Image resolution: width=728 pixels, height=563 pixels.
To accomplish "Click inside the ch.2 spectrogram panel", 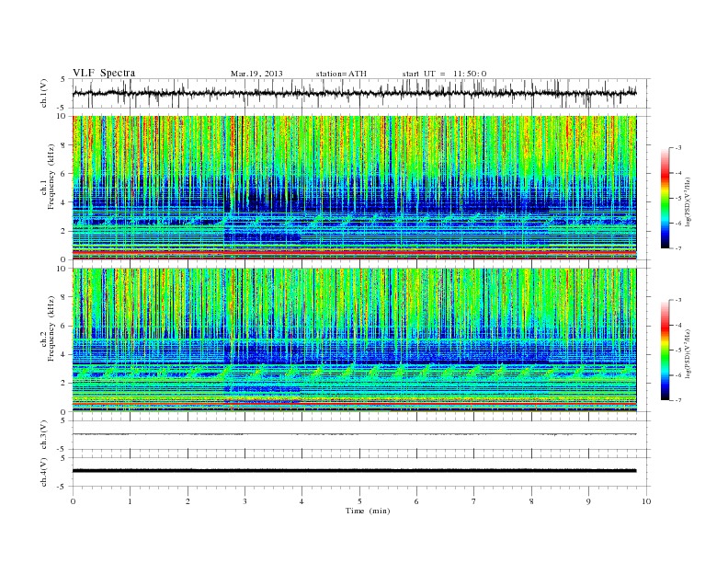I will (x=354, y=340).
